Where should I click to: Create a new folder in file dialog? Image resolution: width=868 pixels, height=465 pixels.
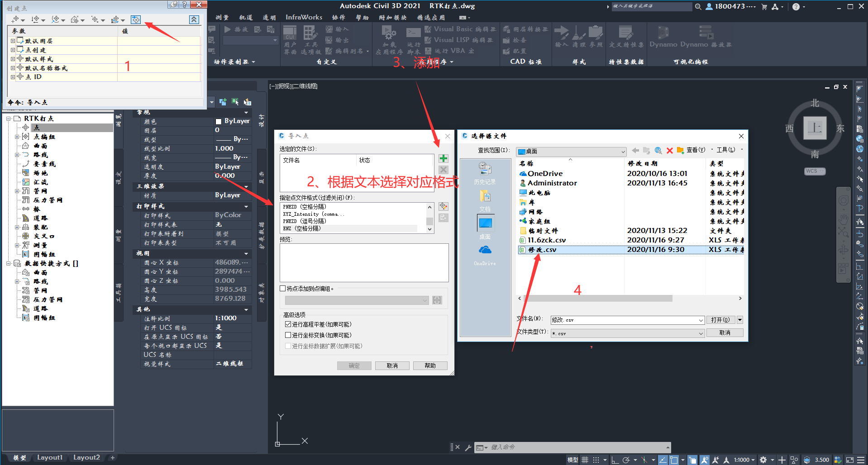(680, 150)
